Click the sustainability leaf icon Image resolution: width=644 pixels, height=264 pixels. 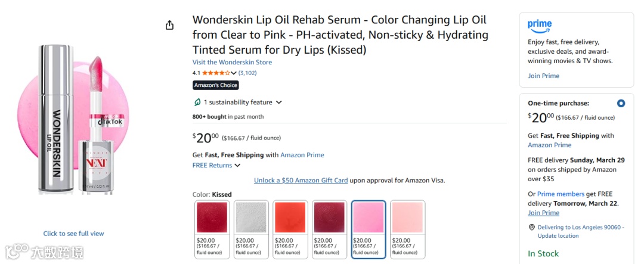(197, 103)
